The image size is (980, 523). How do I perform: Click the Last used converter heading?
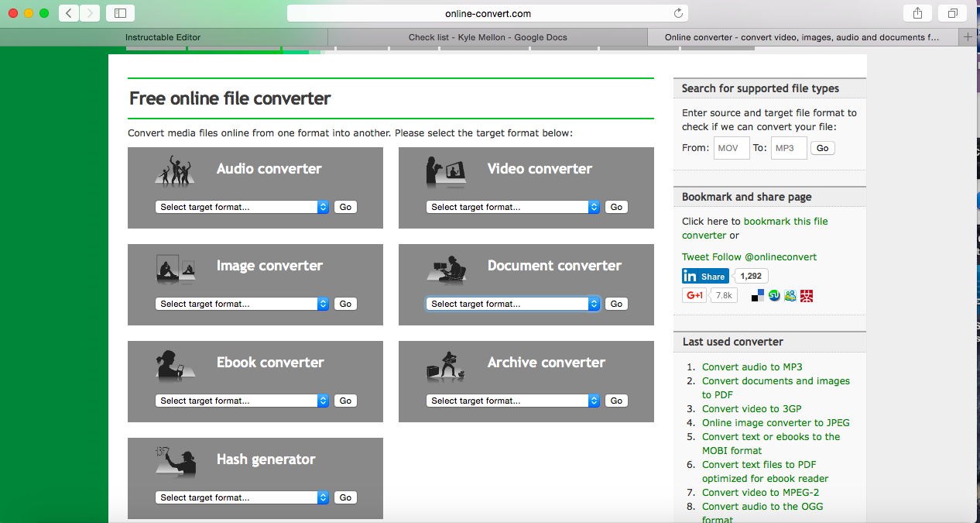[733, 342]
